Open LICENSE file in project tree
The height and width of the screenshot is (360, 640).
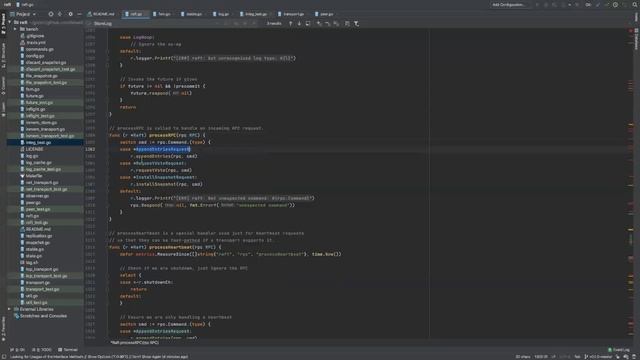pos(31,149)
